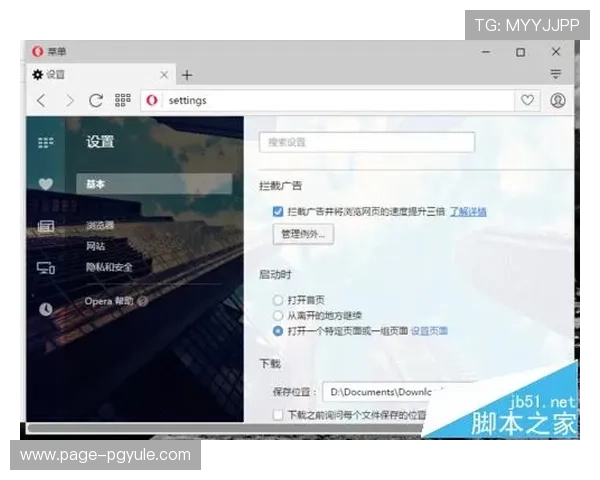The width and height of the screenshot is (600, 480).
Task: Go back with the back arrow
Action: coord(41,101)
